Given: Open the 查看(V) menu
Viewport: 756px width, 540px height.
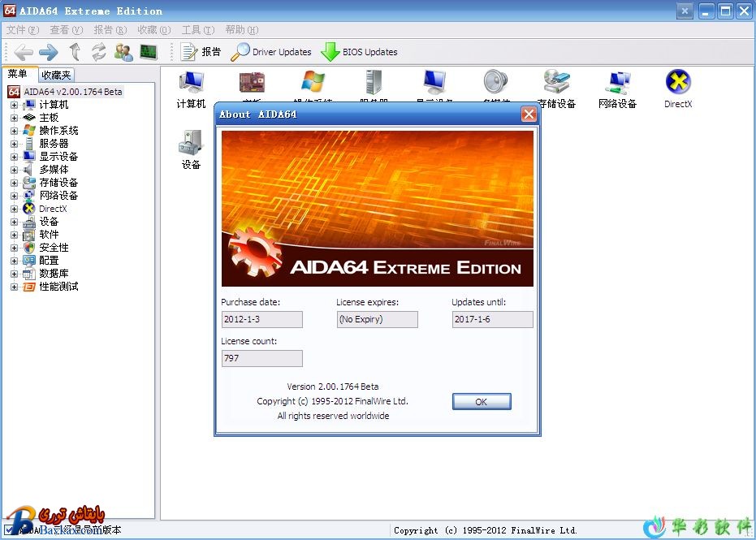Looking at the screenshot, I should pyautogui.click(x=66, y=30).
